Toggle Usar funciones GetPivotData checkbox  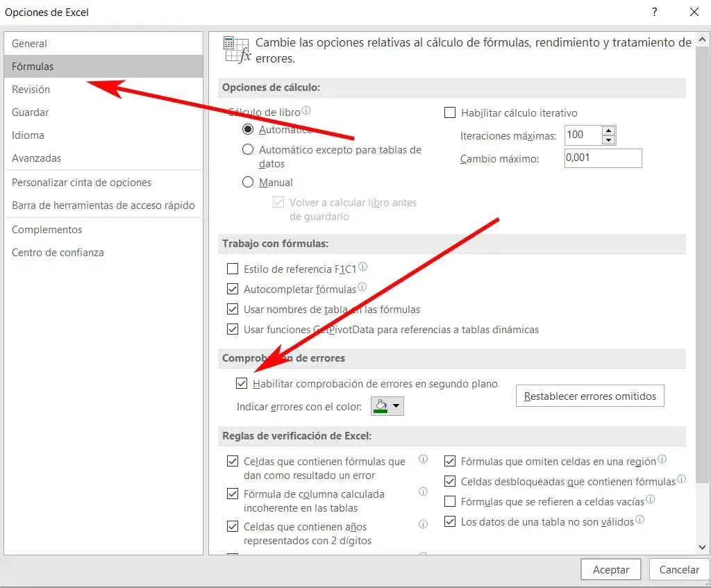click(x=233, y=329)
